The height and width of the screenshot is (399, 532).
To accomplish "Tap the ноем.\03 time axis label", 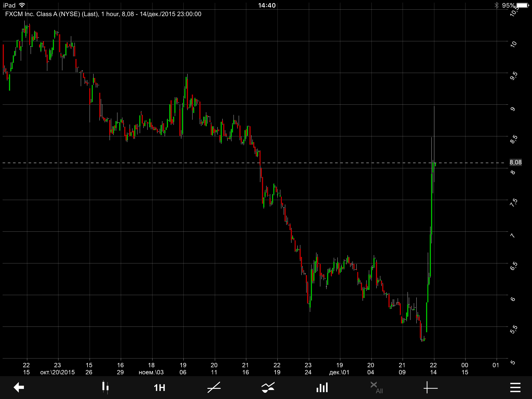I will click(151, 372).
